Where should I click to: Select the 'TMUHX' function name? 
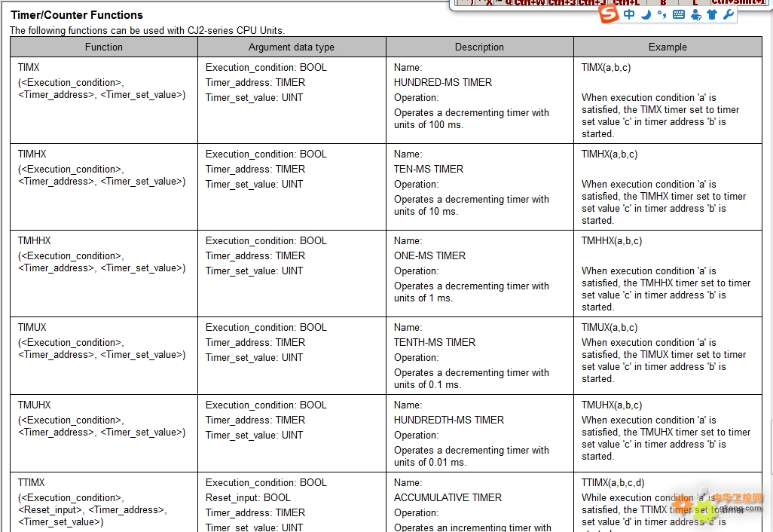35,405
